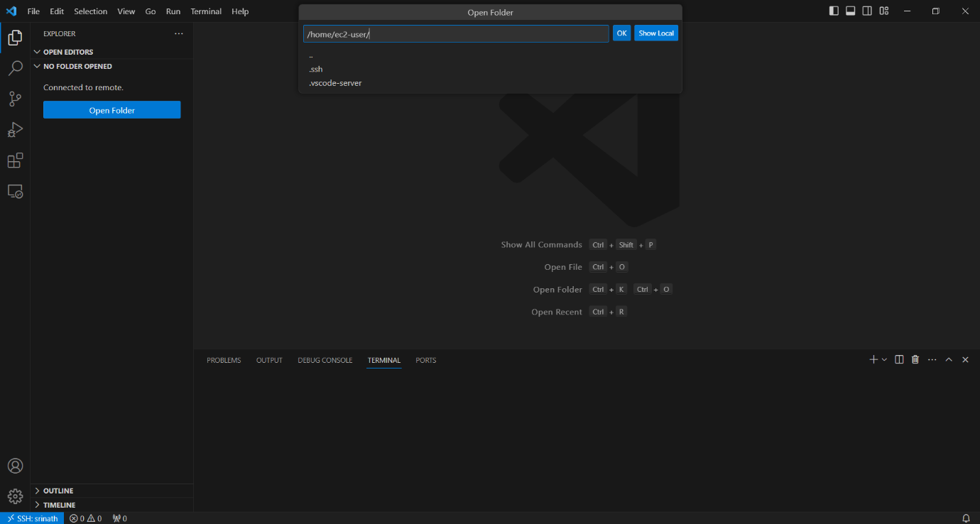Open the Accounts icon in activity bar

click(15, 466)
